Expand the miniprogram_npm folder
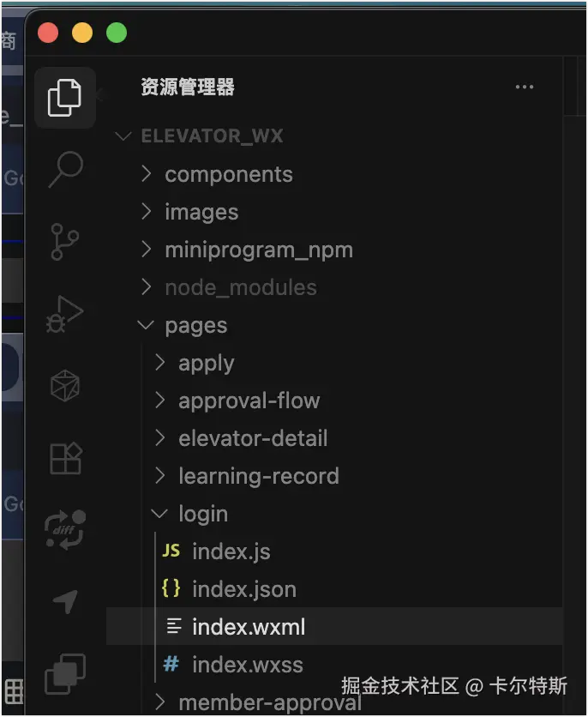The image size is (588, 717). coord(258,250)
